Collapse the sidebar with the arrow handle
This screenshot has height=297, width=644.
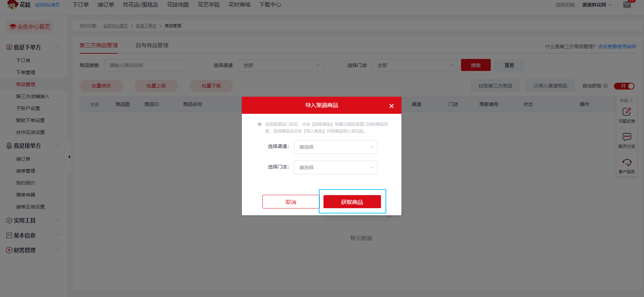(x=69, y=157)
